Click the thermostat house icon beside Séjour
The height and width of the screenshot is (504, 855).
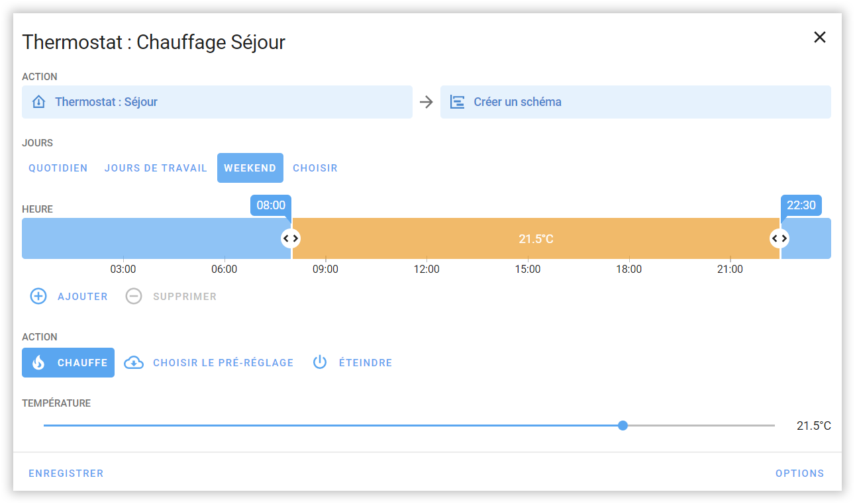(x=38, y=102)
